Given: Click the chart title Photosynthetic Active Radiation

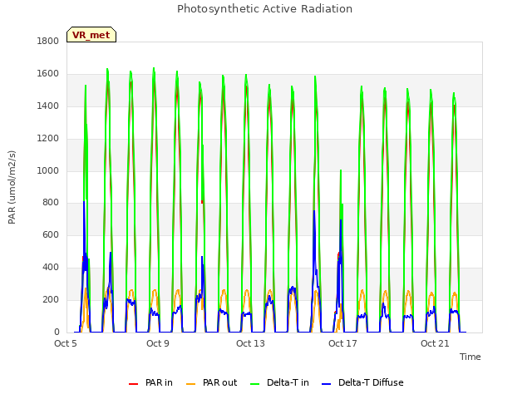Looking at the screenshot, I should (264, 9).
